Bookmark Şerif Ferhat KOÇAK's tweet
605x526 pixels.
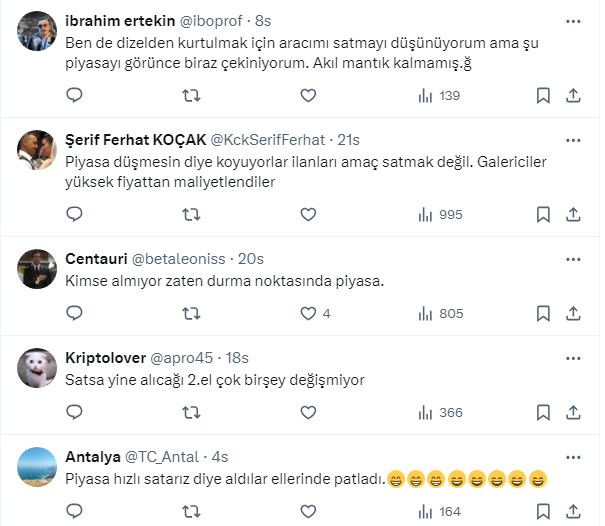[543, 214]
